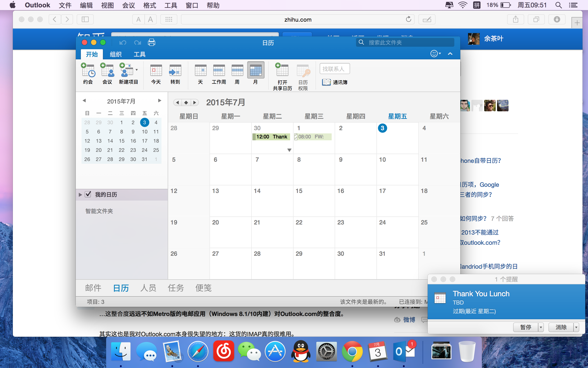The image size is (588, 368).
Task: Create a new 会议 meeting
Action: 107,74
